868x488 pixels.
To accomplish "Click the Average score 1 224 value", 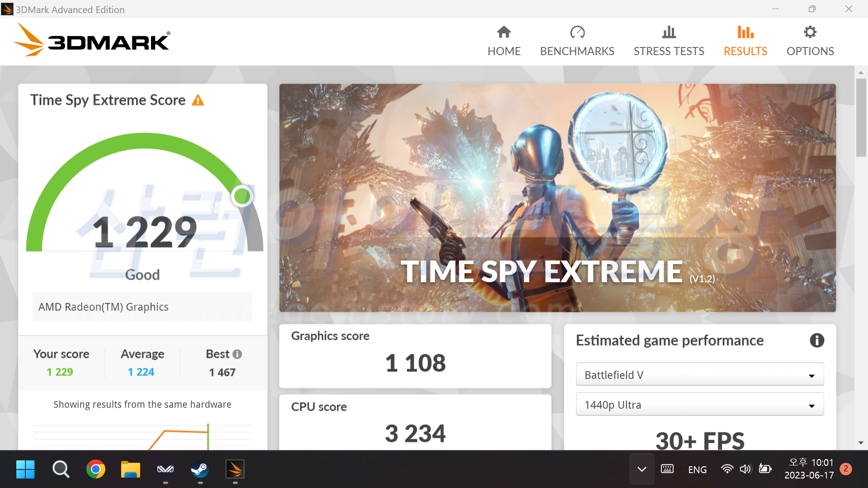I will coord(141,372).
